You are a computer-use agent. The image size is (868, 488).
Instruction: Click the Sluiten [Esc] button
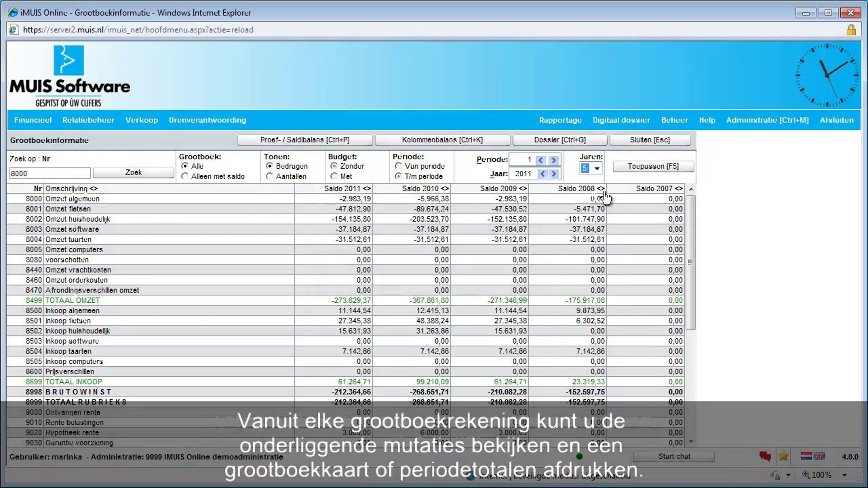coord(650,140)
